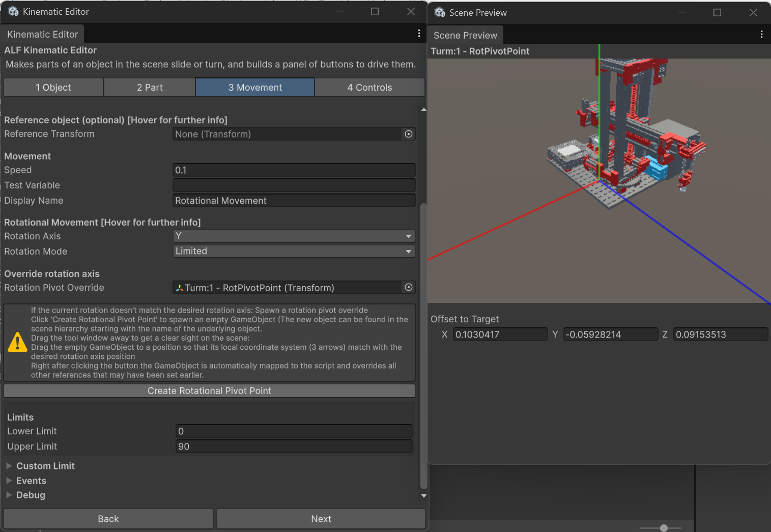The height and width of the screenshot is (532, 771).
Task: Click the scroll-up arrow of the editor scrollbar
Action: coord(424,109)
